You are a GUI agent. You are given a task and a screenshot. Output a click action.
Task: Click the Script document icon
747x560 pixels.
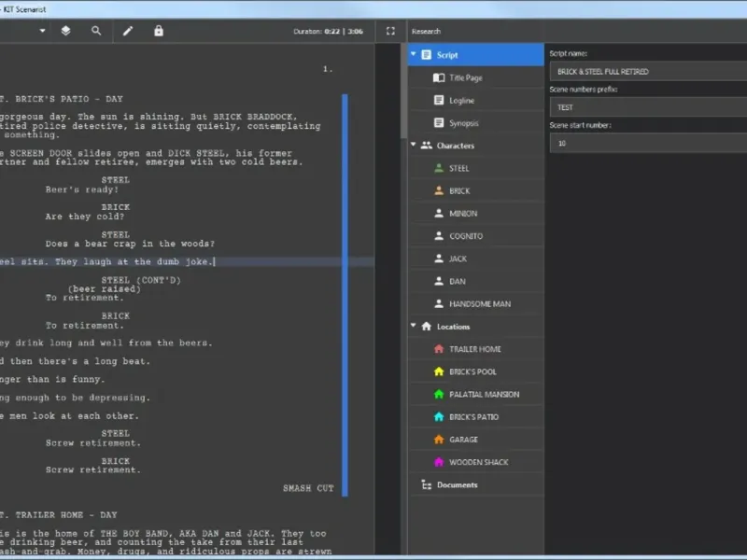(x=427, y=55)
